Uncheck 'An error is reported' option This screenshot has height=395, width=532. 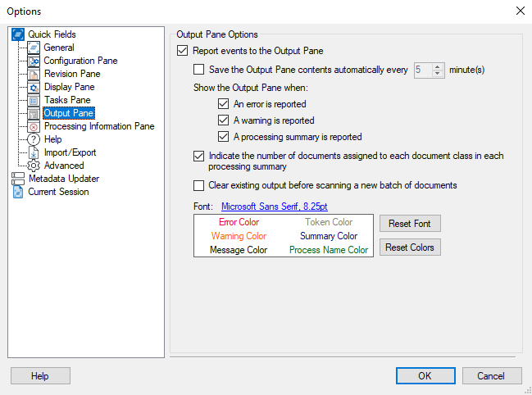(223, 104)
